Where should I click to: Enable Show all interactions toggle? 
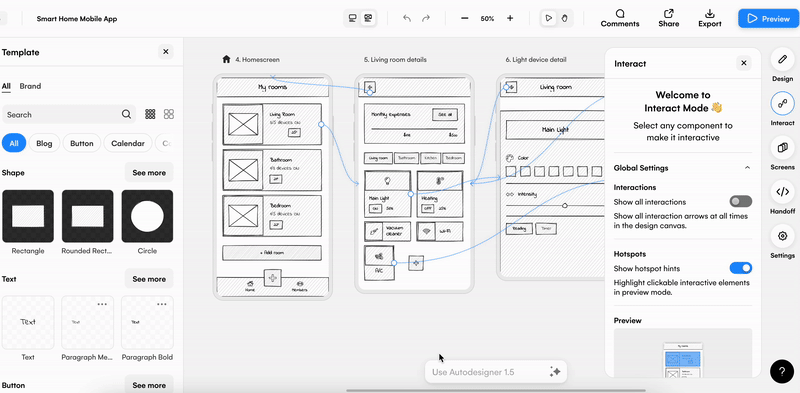tap(740, 201)
